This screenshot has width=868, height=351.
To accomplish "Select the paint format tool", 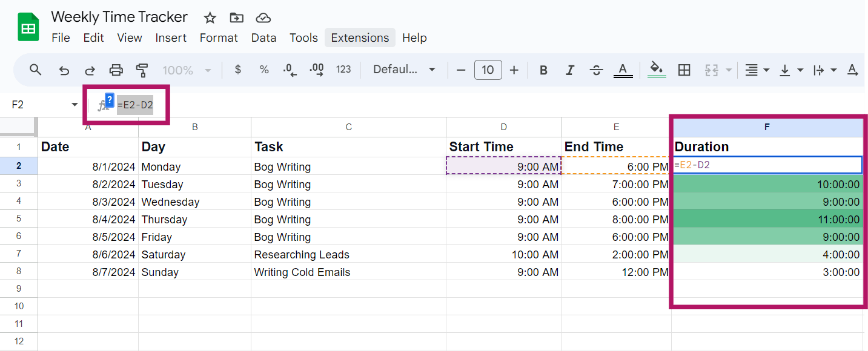I will [142, 70].
